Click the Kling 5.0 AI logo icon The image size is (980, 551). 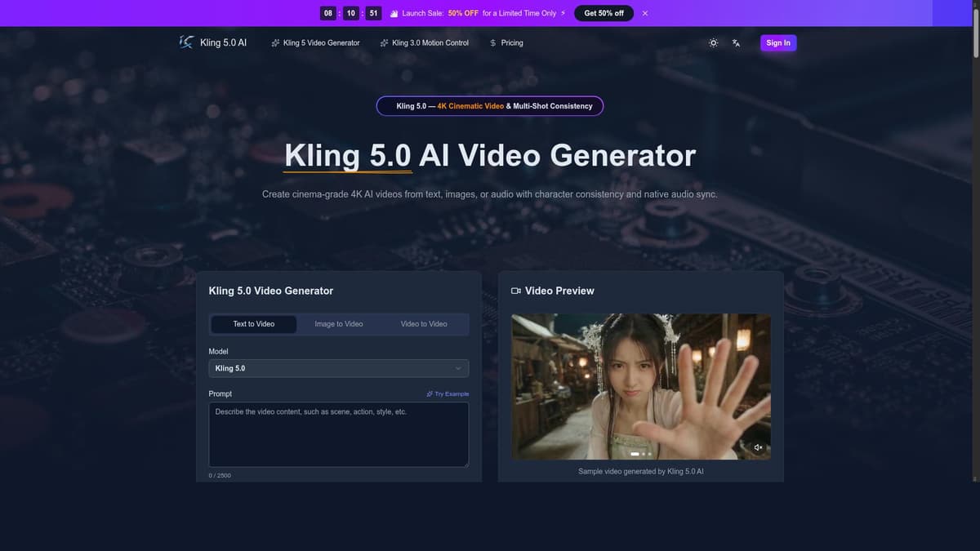coord(185,42)
